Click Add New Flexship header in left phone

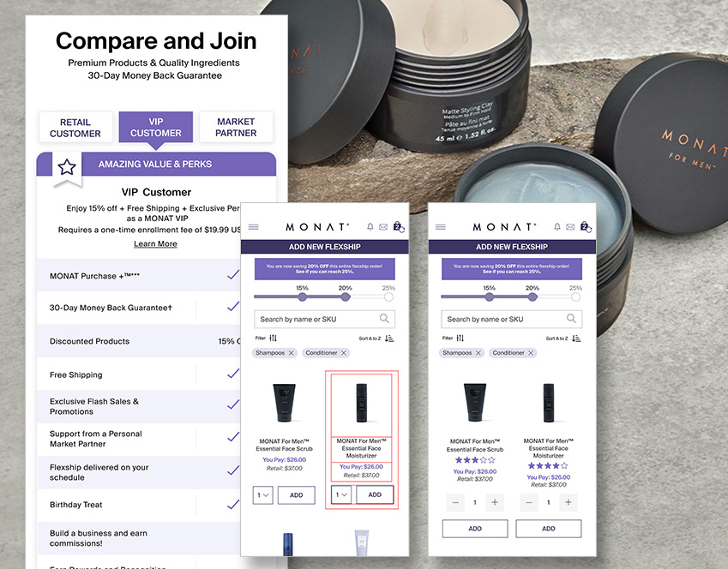click(x=324, y=247)
